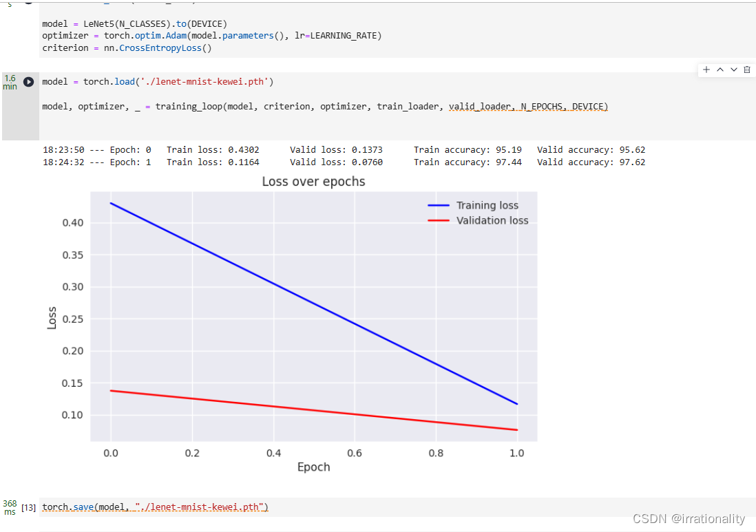The image size is (756, 532).
Task: Move the cell up with the up chevron
Action: point(720,70)
